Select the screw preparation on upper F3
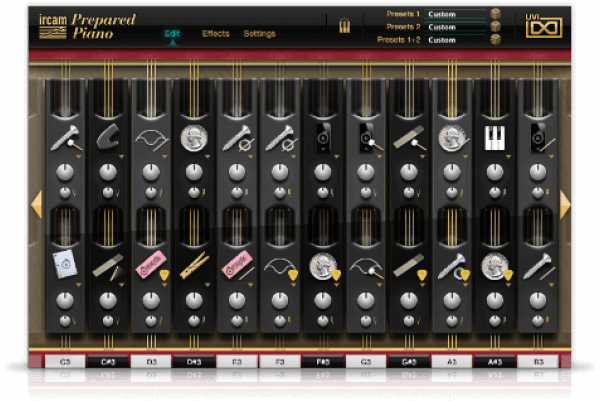This screenshot has width=600, height=401. 280,138
